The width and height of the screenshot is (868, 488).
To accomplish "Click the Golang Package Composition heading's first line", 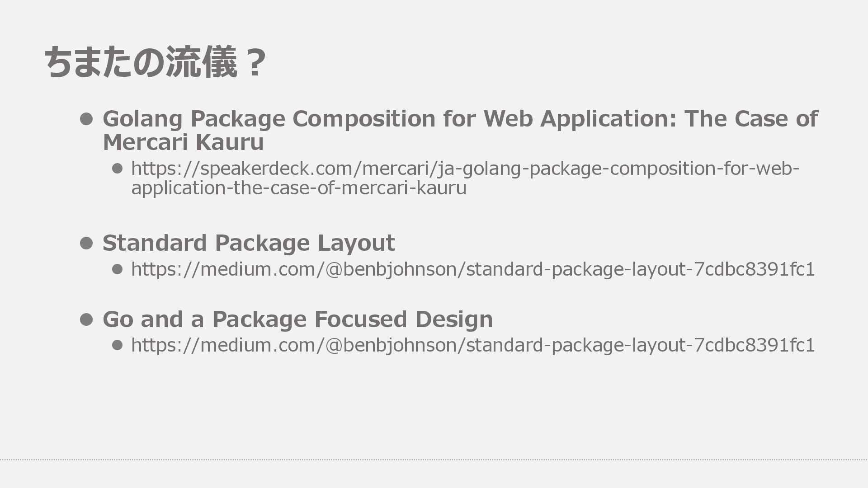I will [460, 119].
